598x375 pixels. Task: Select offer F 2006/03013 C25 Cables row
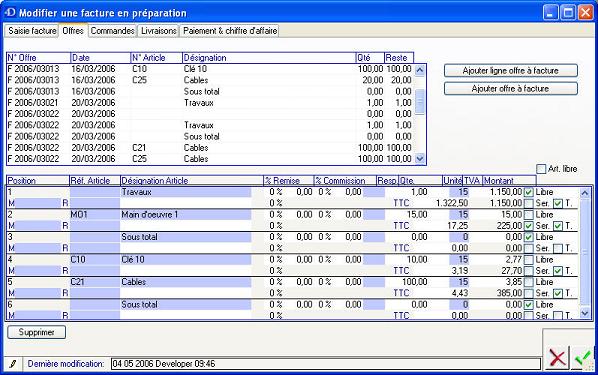[210, 80]
